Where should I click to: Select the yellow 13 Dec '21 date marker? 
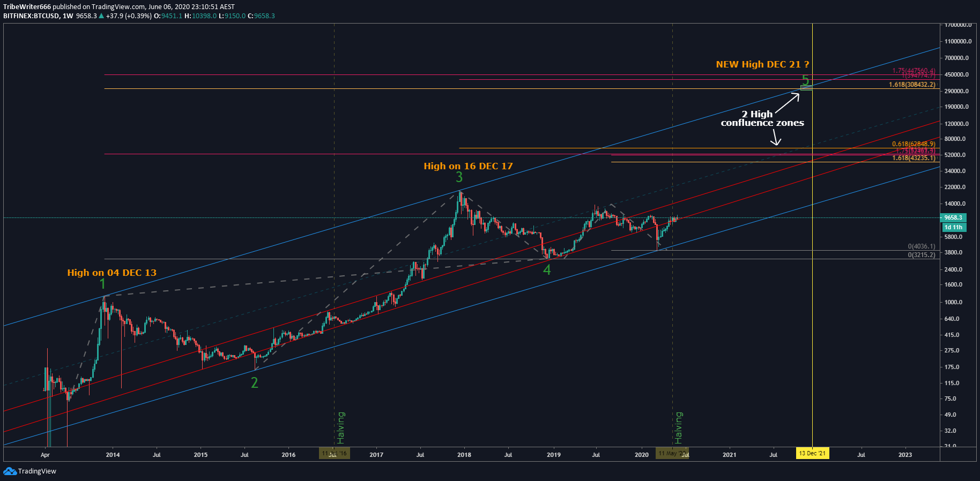(812, 453)
